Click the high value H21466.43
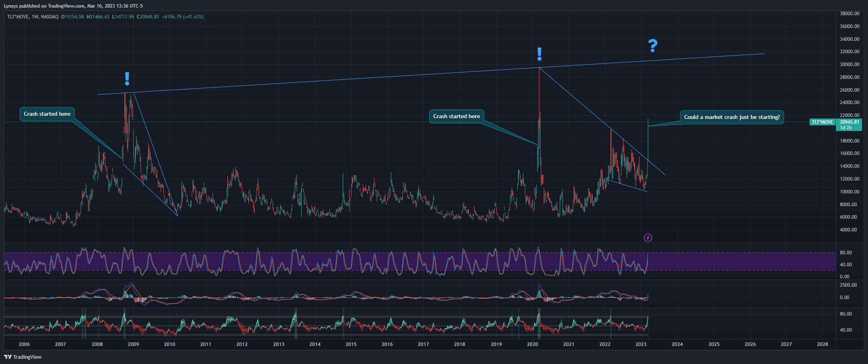Viewport: 868px width, 364px height. [98, 17]
